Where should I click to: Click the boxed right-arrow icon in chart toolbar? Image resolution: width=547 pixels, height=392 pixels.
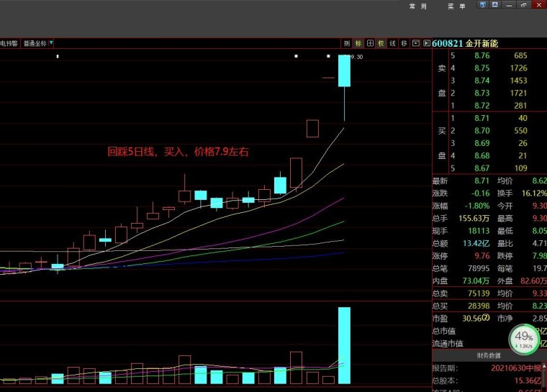point(425,43)
